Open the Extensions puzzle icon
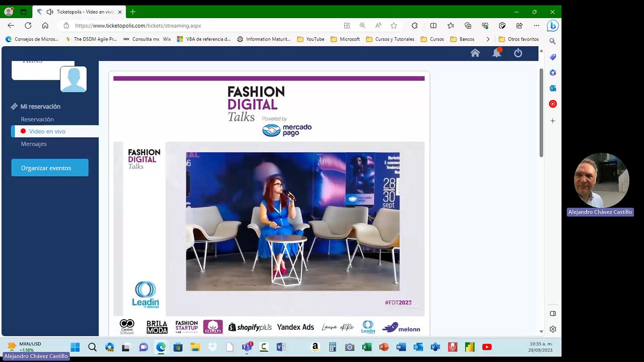This screenshot has height=362, width=644. pyautogui.click(x=415, y=26)
